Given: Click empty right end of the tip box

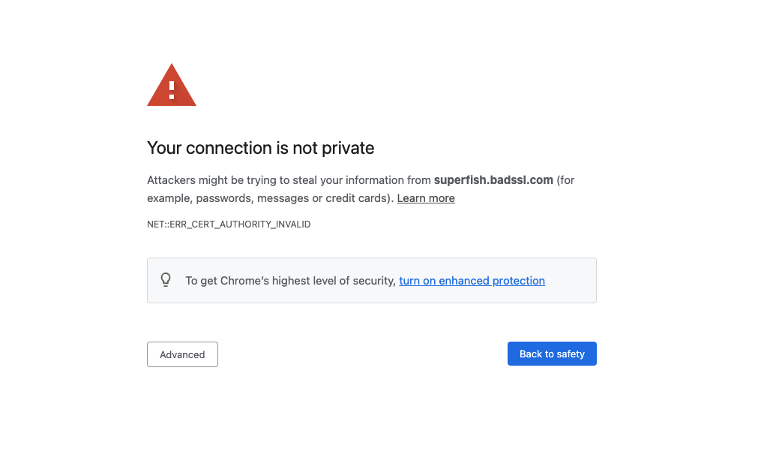Looking at the screenshot, I should click(571, 280).
